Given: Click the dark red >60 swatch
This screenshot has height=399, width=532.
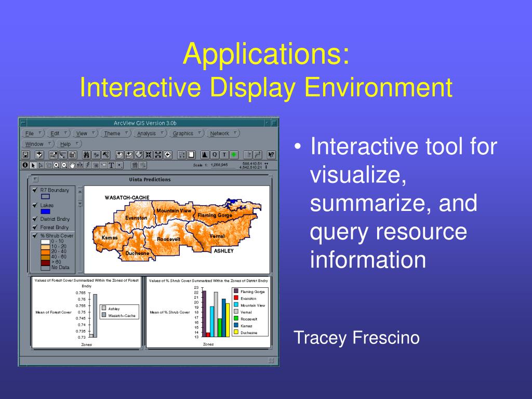Looking at the screenshot, I should pos(46,262).
